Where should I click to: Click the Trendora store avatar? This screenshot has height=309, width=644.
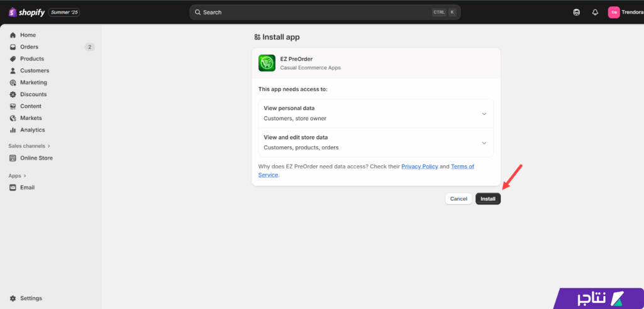614,13
